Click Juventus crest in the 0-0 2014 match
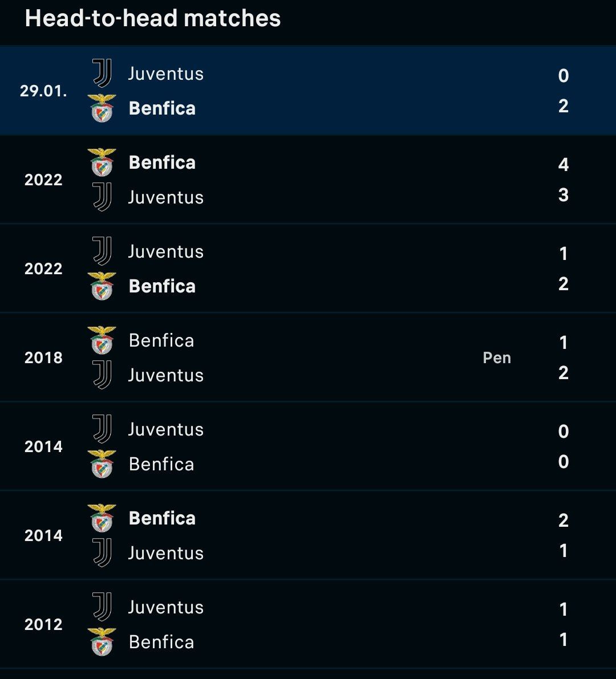Viewport: 616px width, 679px height. coord(102,429)
